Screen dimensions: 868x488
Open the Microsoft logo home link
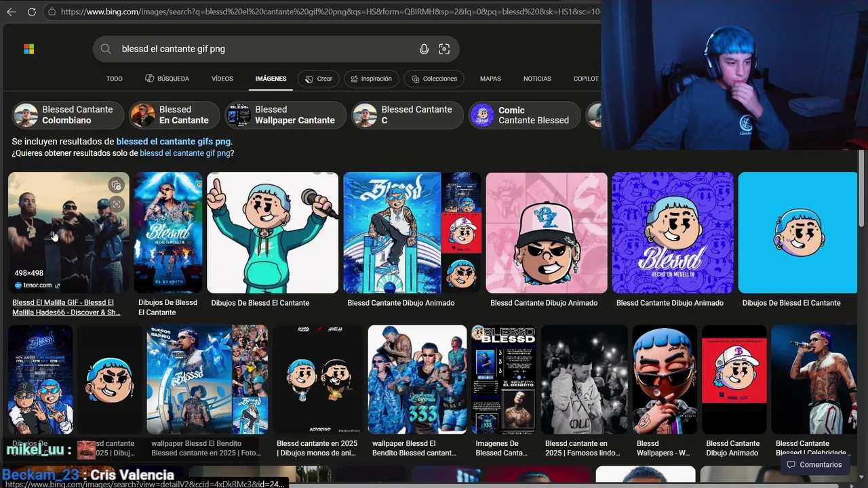click(x=29, y=49)
